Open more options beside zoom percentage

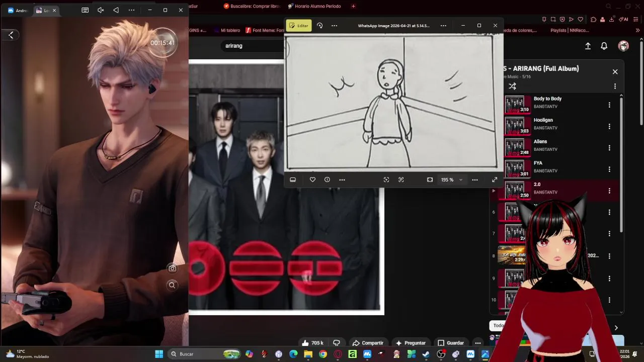[475, 179]
